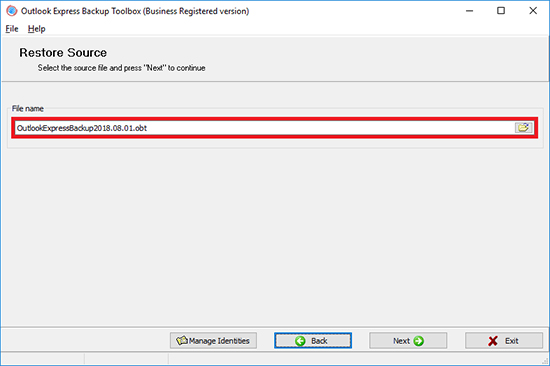Open the File menu
The image size is (550, 366).
pos(12,29)
